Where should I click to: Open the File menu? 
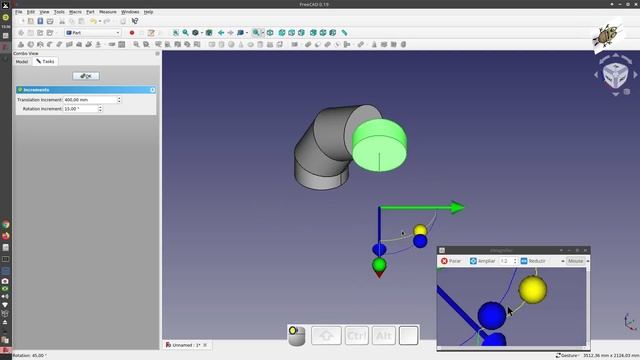[x=19, y=12]
